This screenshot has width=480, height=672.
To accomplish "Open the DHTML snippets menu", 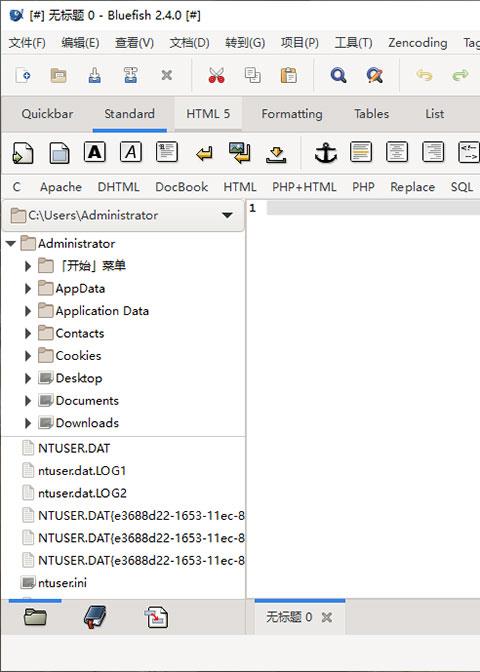I will (118, 187).
